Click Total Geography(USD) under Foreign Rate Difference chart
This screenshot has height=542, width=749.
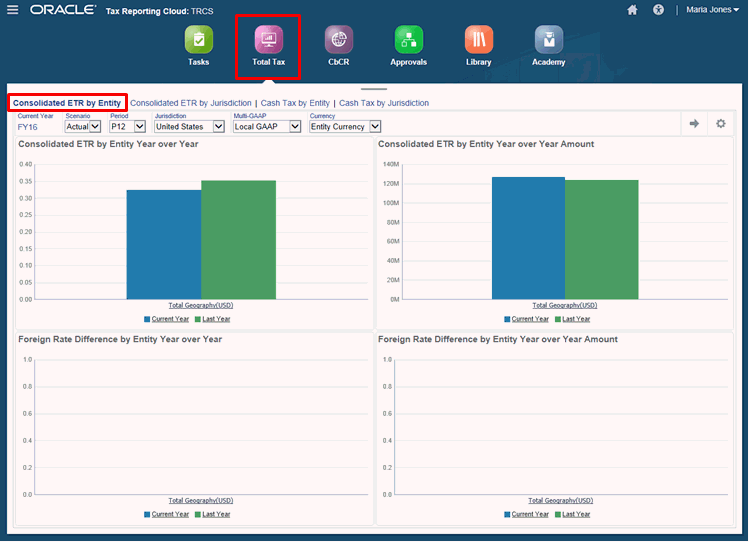point(201,500)
